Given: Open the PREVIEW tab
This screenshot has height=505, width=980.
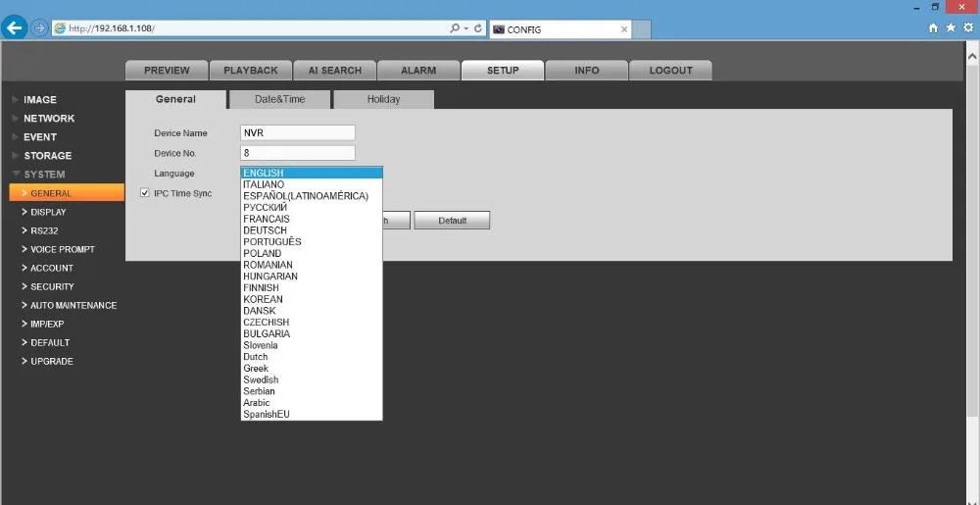Looking at the screenshot, I should (167, 71).
